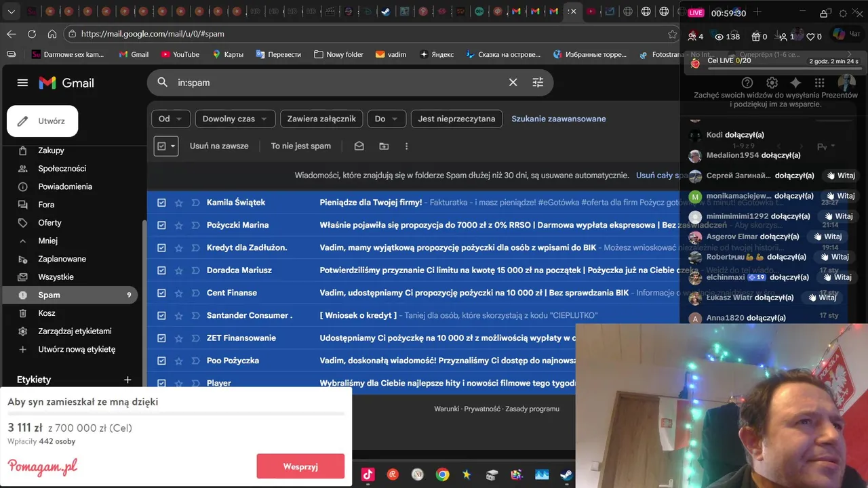
Task: Open the Safari-like compass taskbar icon
Action: click(418, 474)
